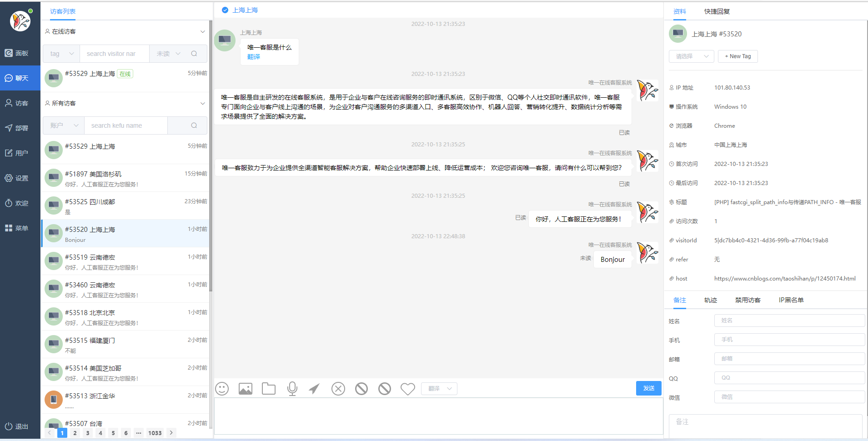Screen dimensions: 868x441
Task: Select visitor #53514 美国芝加哥
Action: pyautogui.click(x=125, y=372)
